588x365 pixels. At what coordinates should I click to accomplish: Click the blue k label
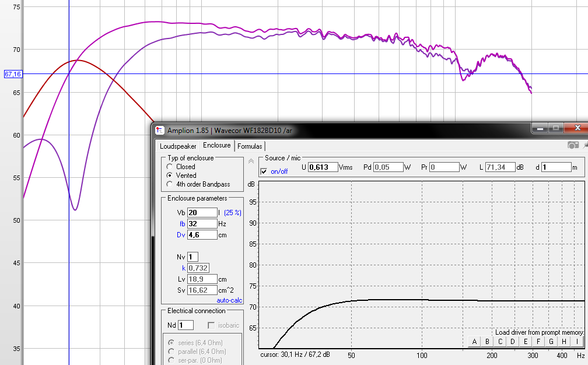tap(184, 268)
